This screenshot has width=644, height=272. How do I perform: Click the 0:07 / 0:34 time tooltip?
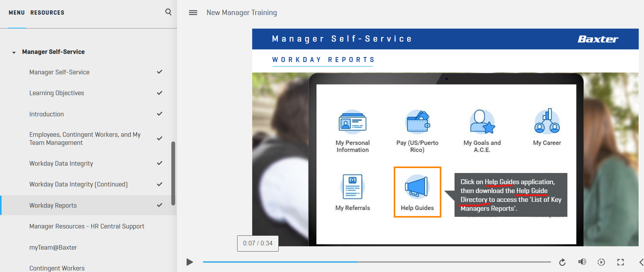(x=258, y=243)
